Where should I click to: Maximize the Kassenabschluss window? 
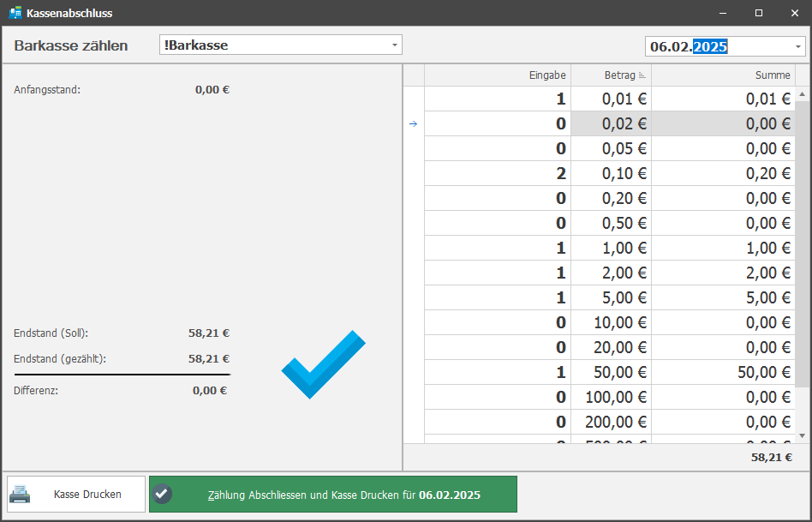[x=759, y=13]
